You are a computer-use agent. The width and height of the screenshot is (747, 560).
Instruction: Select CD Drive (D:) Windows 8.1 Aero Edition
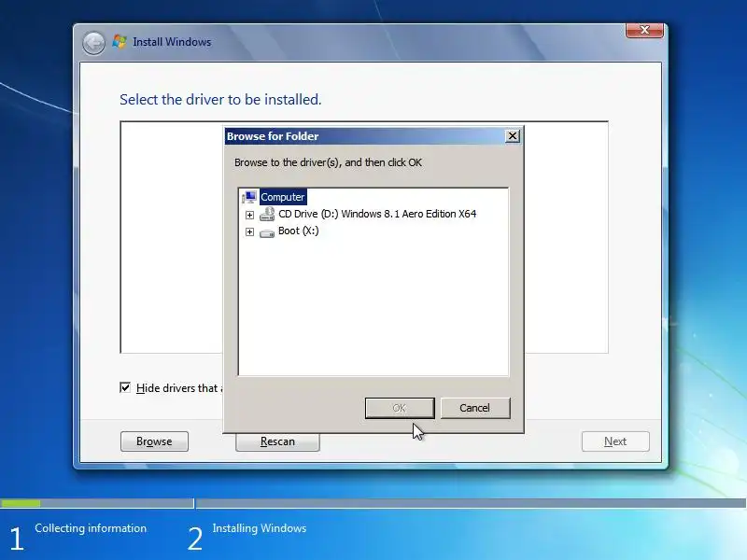(377, 214)
